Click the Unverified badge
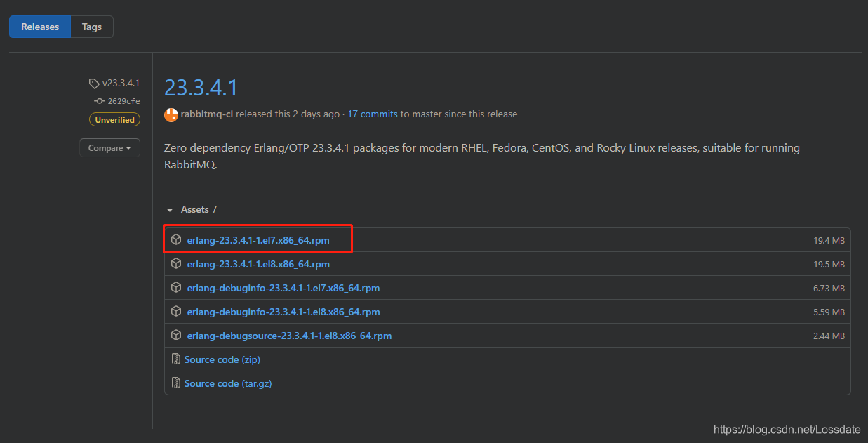 114,120
